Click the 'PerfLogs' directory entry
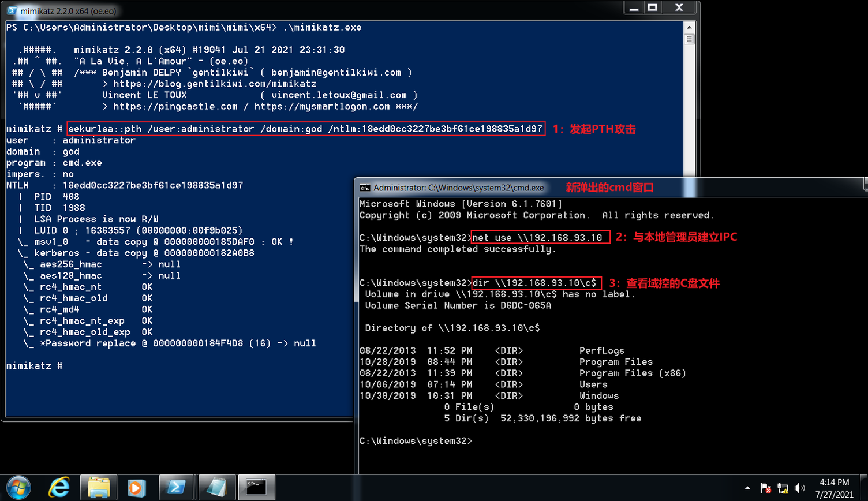Screen dimensions: 868x501 coord(602,351)
